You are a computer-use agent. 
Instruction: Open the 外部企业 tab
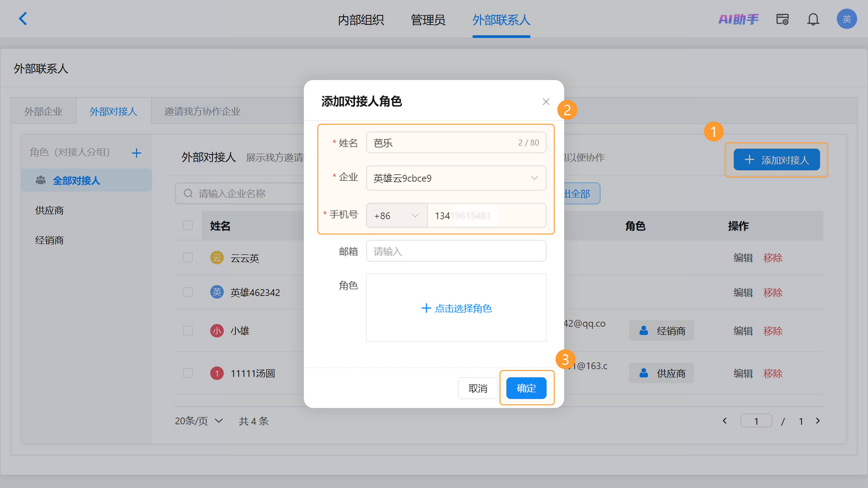point(43,111)
